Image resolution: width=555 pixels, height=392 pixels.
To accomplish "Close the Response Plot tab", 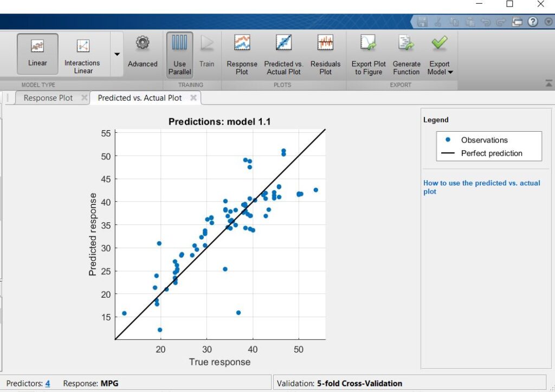I will coord(84,98).
